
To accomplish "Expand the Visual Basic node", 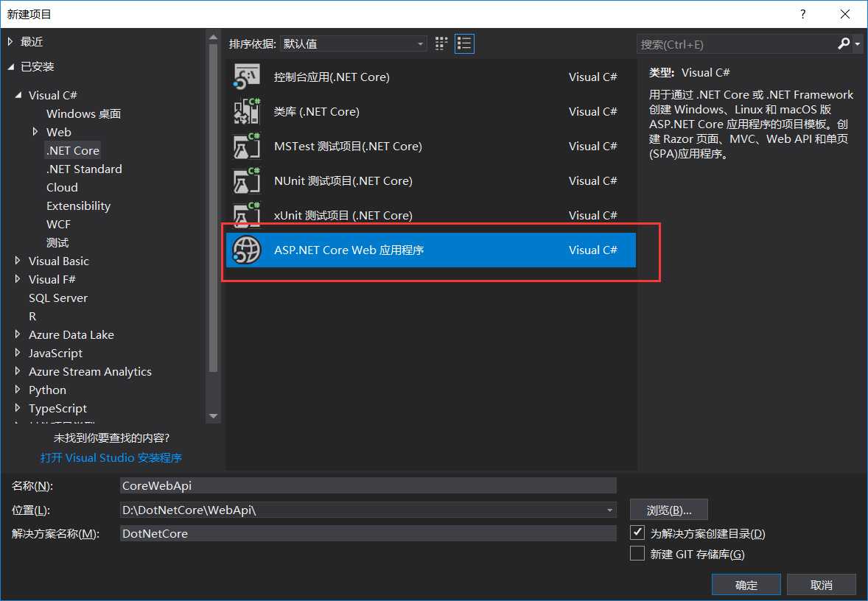I will pos(18,261).
